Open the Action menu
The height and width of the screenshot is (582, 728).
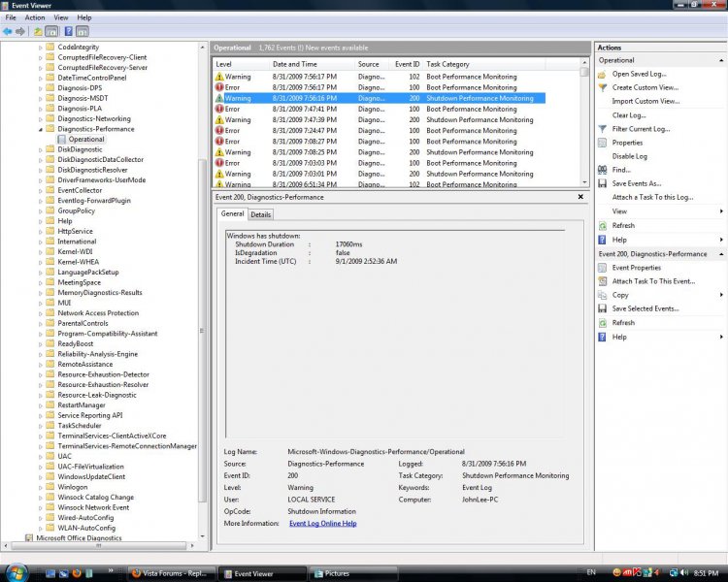click(35, 17)
